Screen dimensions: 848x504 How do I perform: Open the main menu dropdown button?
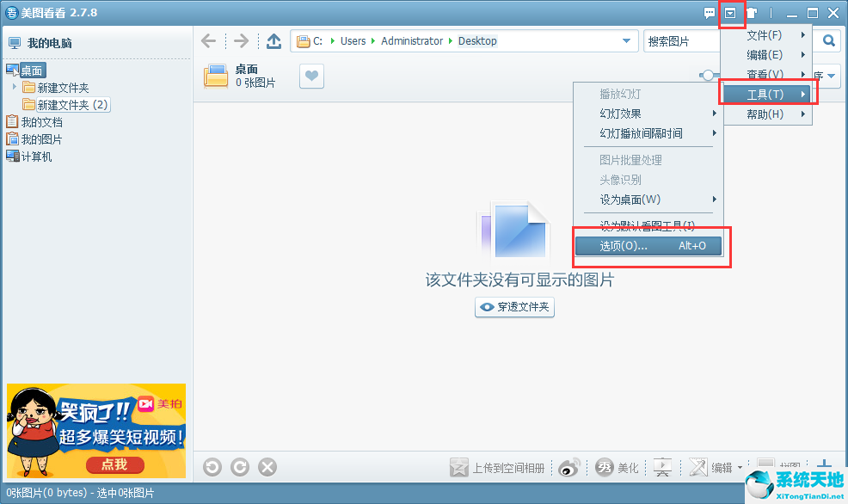click(731, 13)
